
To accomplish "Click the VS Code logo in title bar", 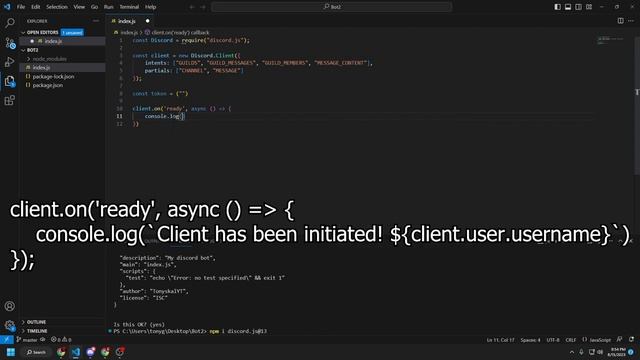I will (7, 7).
